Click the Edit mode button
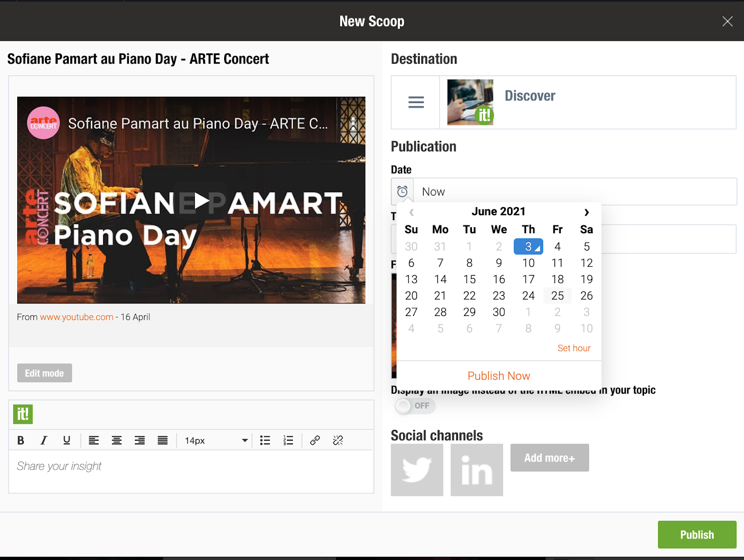The width and height of the screenshot is (744, 560). coord(45,373)
